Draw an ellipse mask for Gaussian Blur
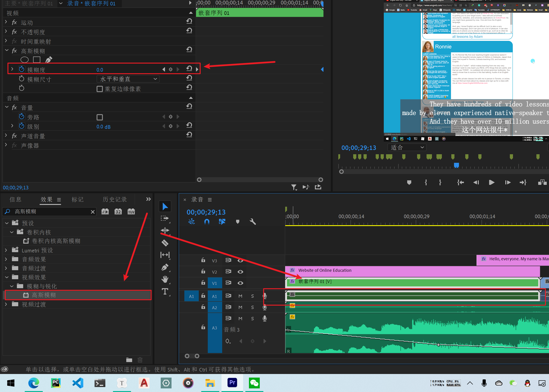The width and height of the screenshot is (549, 392). pyautogui.click(x=25, y=60)
